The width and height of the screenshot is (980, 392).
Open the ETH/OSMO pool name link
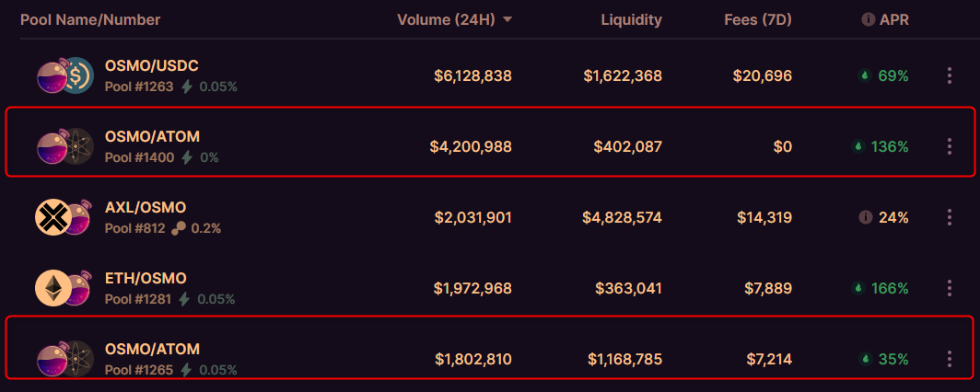click(146, 278)
